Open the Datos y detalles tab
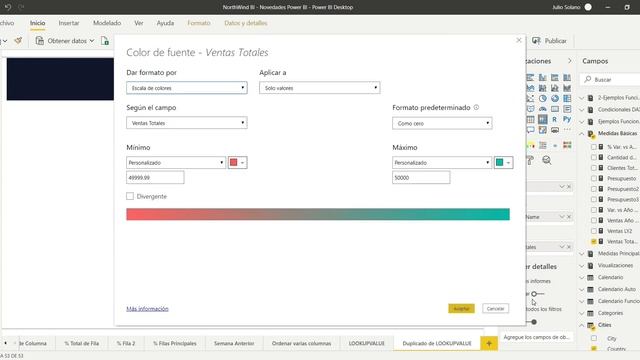 pos(246,23)
